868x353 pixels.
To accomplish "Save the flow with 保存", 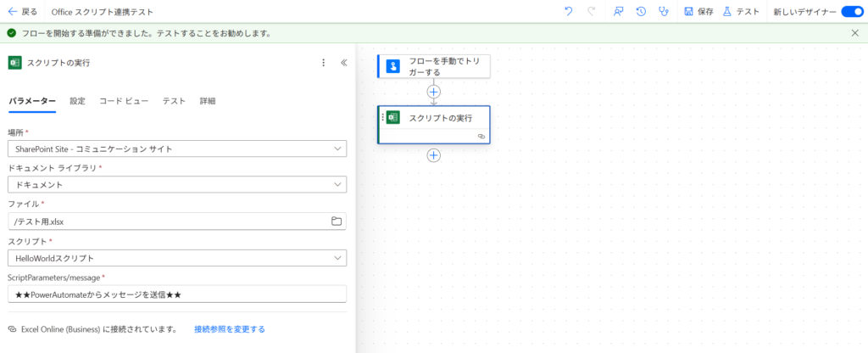I will point(698,12).
